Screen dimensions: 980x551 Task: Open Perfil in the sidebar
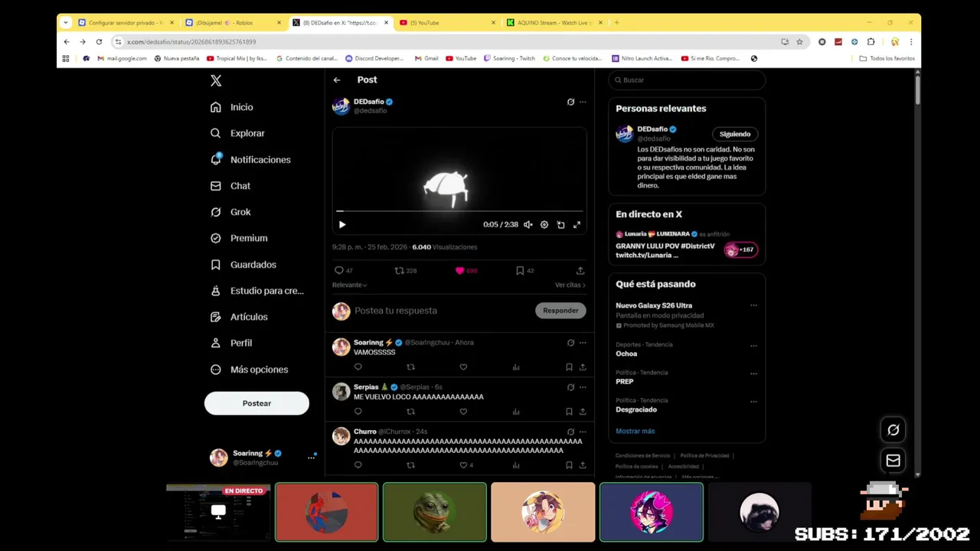230,343
